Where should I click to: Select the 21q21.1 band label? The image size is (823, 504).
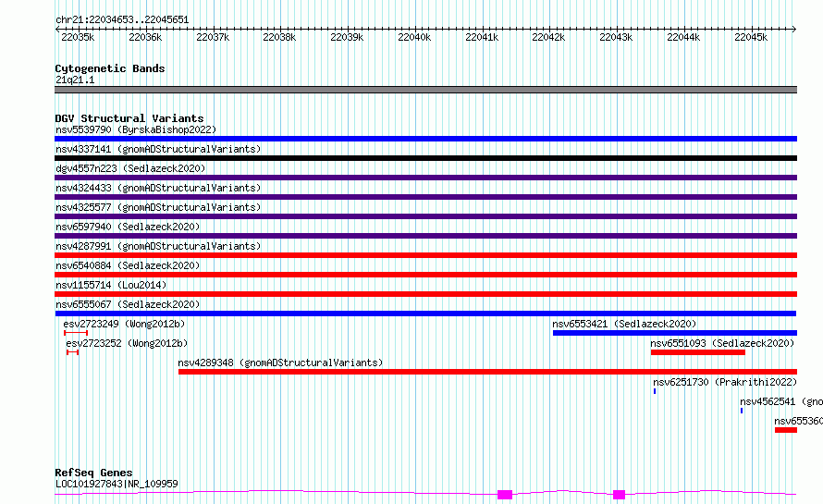coord(75,80)
